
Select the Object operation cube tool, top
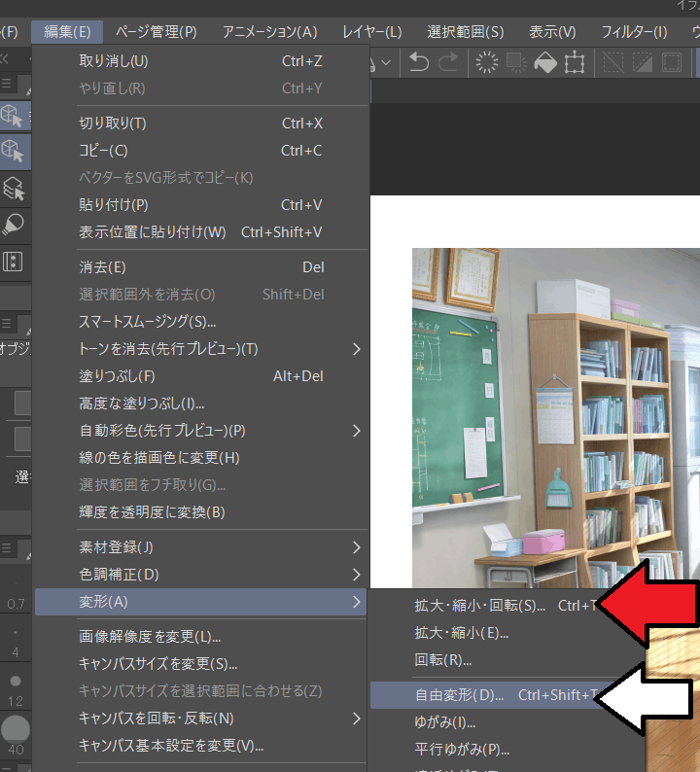pos(12,116)
